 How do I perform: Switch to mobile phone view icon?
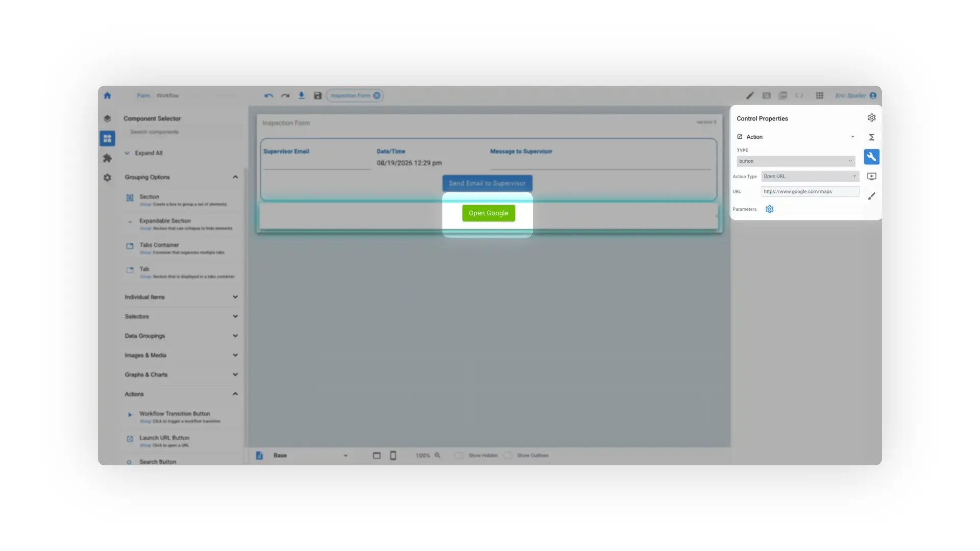[x=393, y=456]
